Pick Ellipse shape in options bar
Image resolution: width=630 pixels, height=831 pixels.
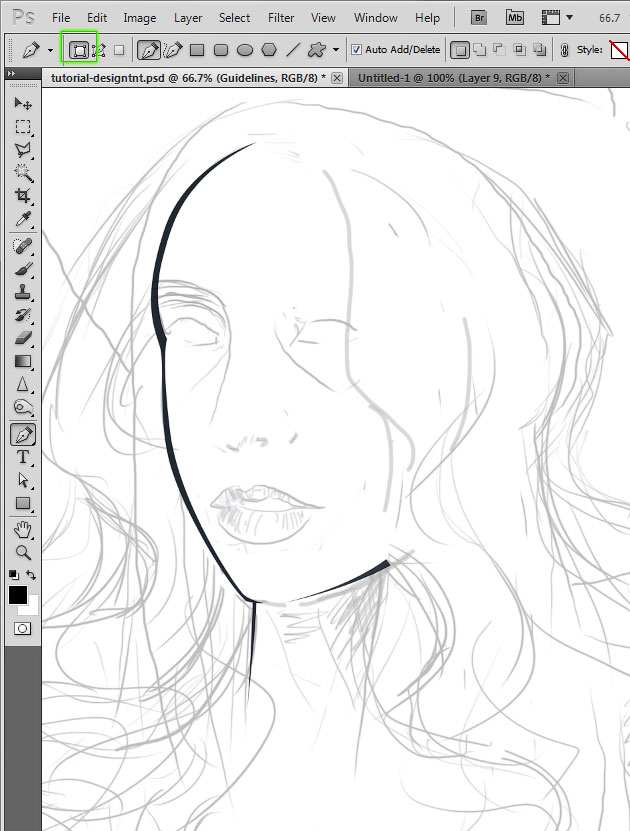[245, 50]
